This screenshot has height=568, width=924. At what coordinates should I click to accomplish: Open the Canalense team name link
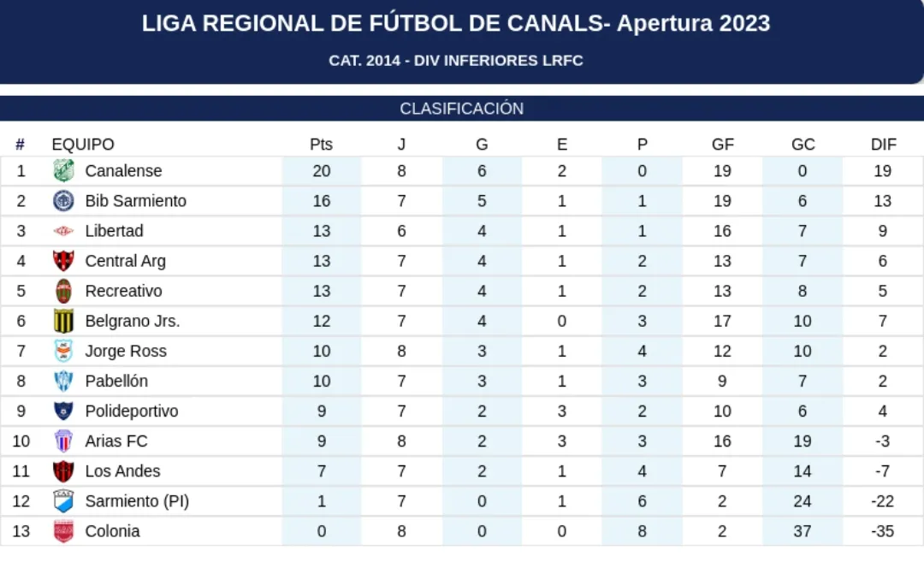pyautogui.click(x=123, y=171)
